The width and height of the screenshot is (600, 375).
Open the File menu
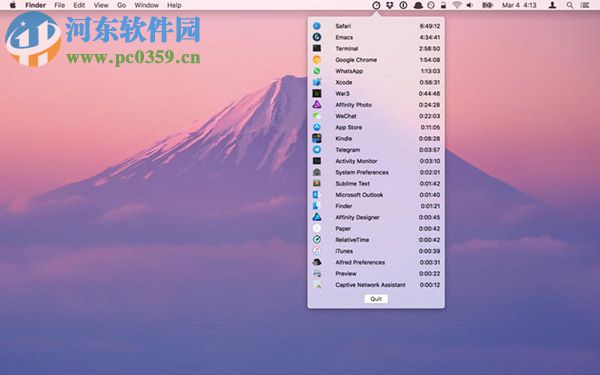click(x=60, y=5)
